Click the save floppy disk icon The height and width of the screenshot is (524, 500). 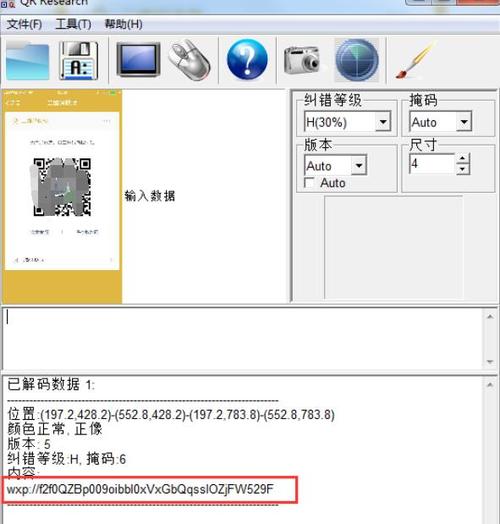click(x=79, y=60)
